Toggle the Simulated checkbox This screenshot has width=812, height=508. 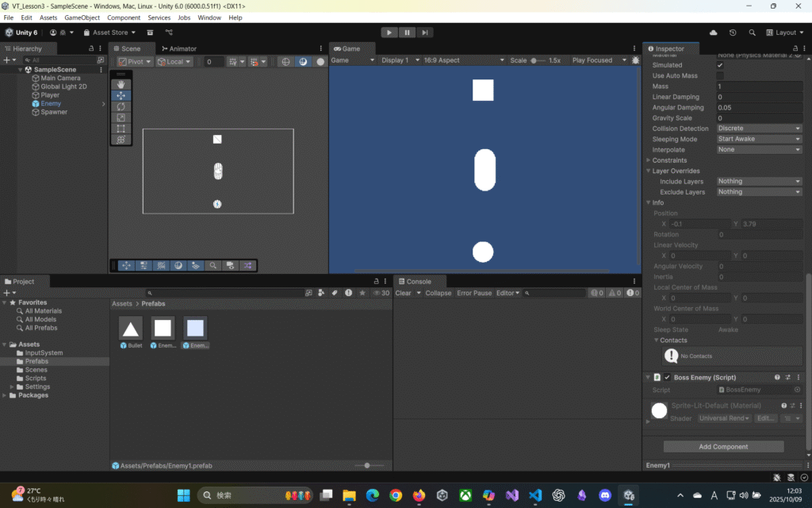click(x=720, y=65)
